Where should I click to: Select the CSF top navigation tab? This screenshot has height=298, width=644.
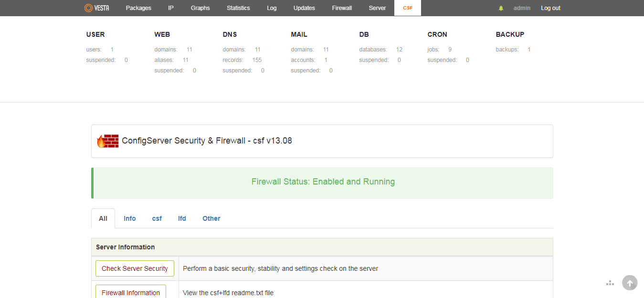408,8
